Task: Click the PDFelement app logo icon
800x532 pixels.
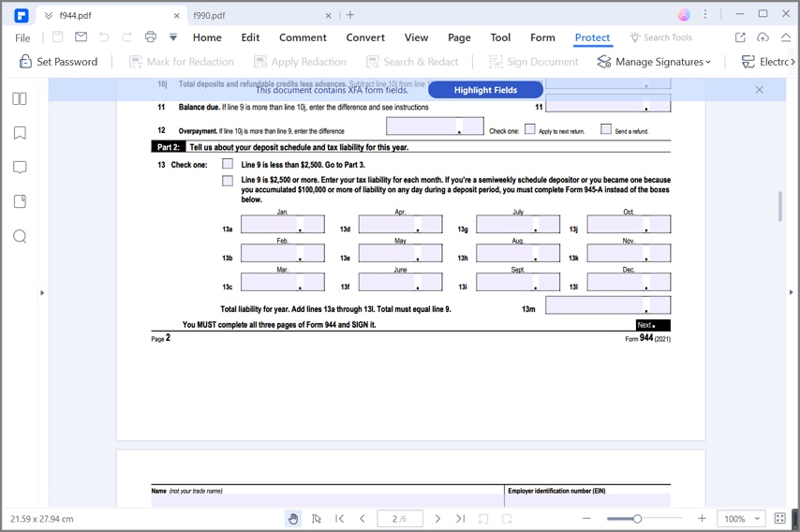Action: point(21,15)
